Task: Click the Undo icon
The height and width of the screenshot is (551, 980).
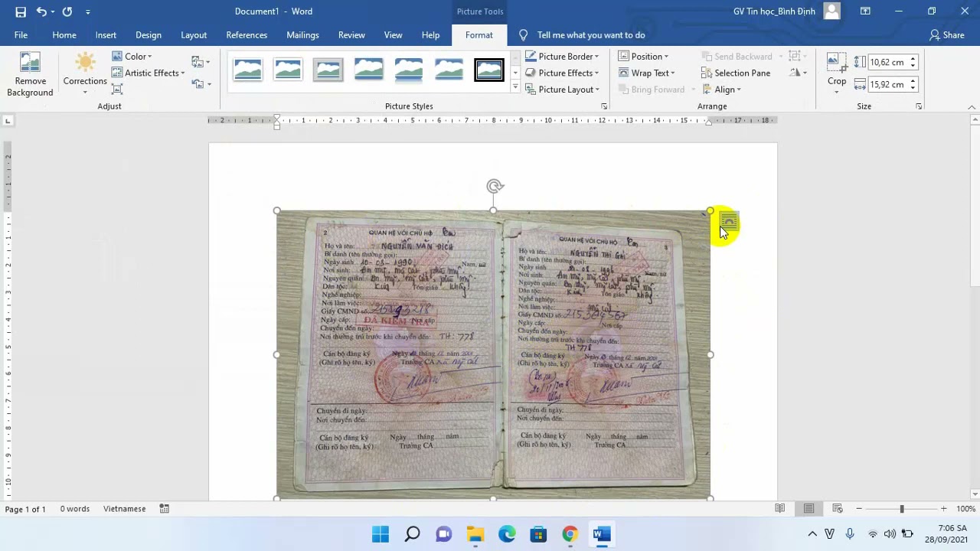Action: coord(41,11)
